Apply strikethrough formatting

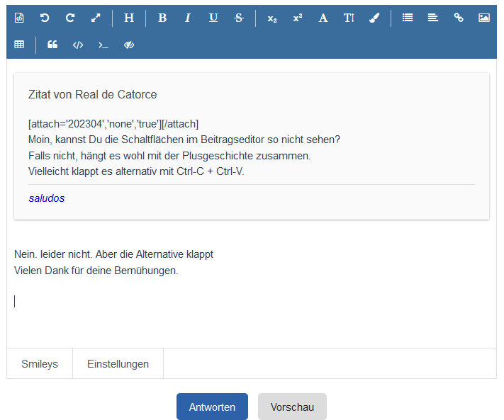(x=239, y=18)
